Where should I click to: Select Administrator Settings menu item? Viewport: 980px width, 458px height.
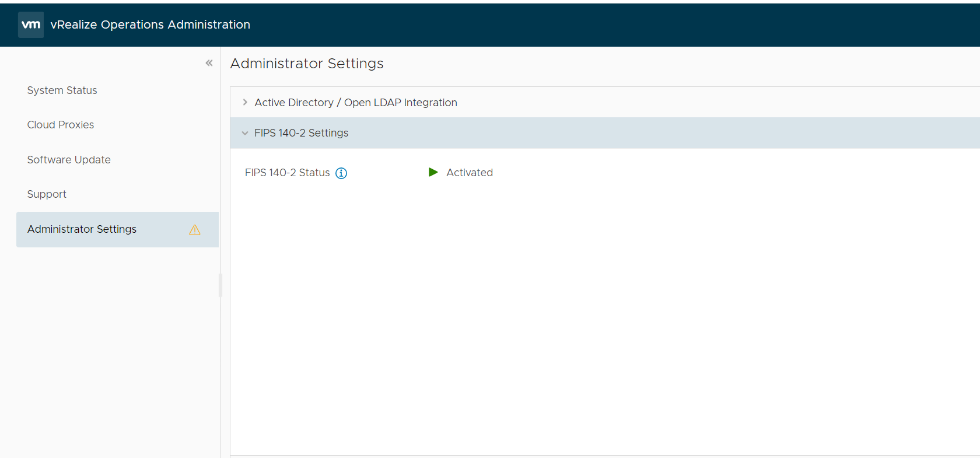pyautogui.click(x=117, y=229)
